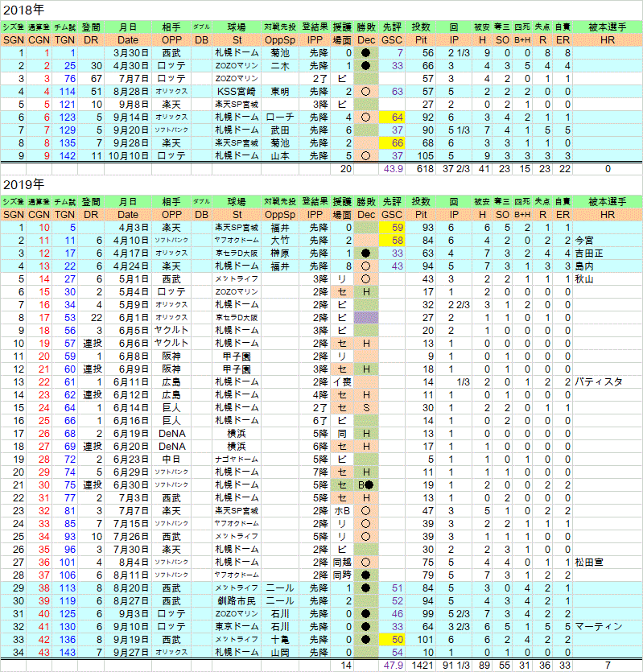This screenshot has height=672, width=643.
Task: Select the 同越 situation cell
Action: [x=342, y=562]
